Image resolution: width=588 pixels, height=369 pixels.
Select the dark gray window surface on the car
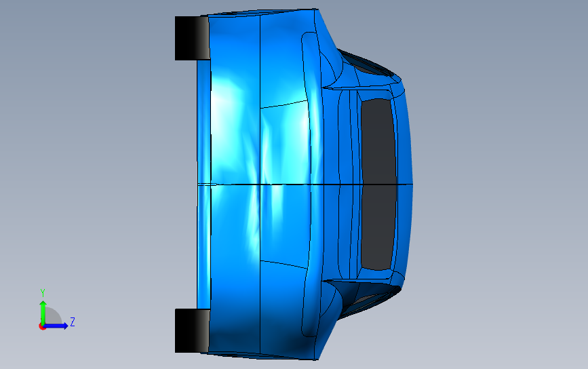coord(378,184)
